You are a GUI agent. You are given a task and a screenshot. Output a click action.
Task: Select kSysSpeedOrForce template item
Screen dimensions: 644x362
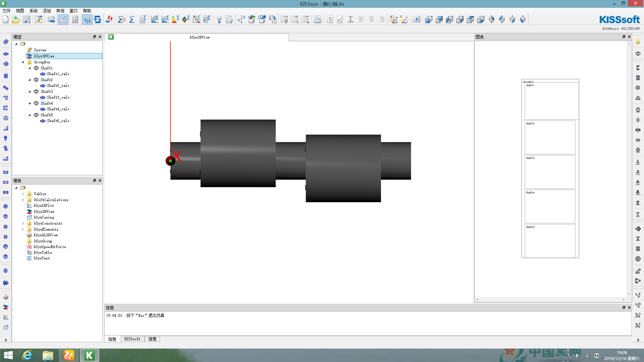coord(50,247)
